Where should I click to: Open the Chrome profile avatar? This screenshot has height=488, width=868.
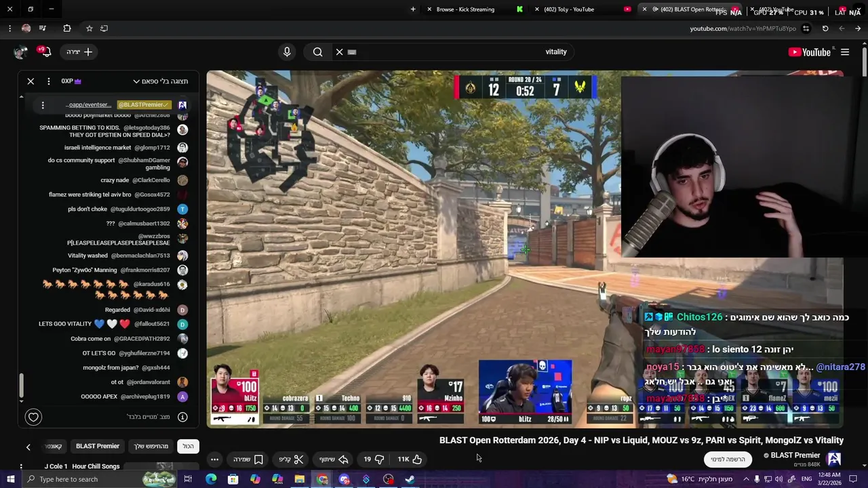26,28
